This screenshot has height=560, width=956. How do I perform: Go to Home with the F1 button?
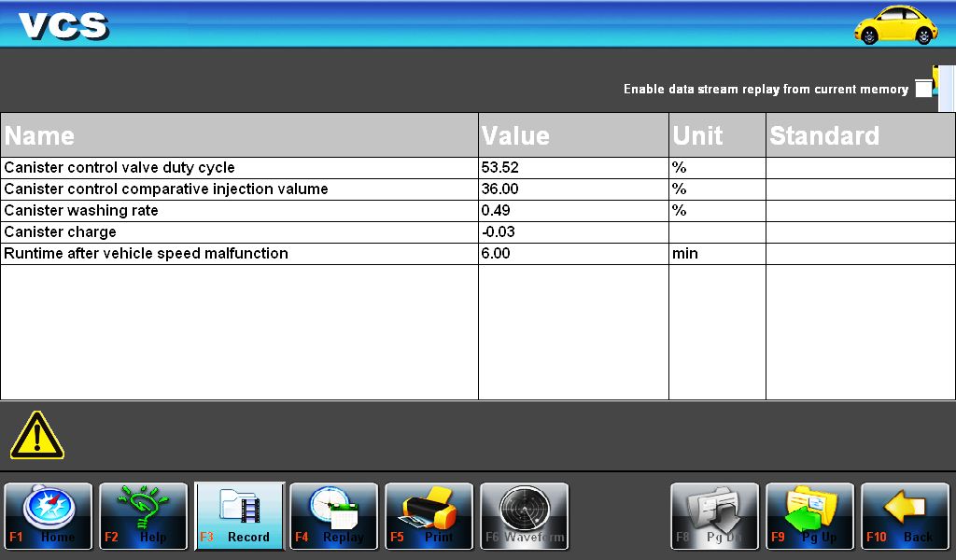(x=49, y=516)
